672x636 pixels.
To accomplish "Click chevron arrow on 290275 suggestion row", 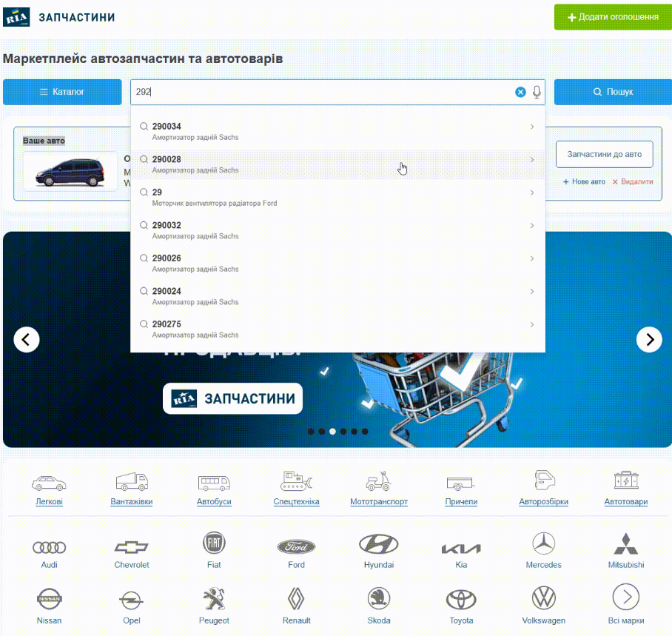I will click(x=532, y=324).
